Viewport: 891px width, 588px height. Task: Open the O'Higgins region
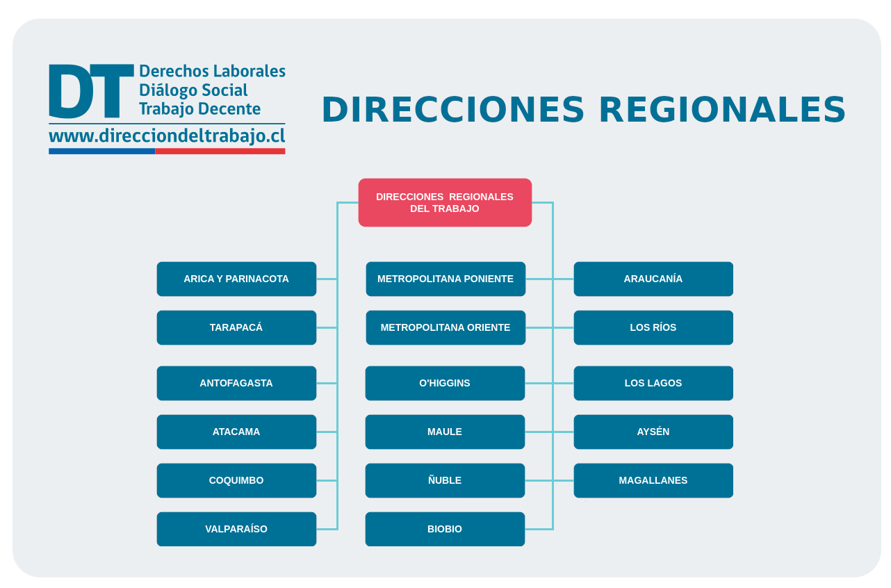pyautogui.click(x=445, y=383)
